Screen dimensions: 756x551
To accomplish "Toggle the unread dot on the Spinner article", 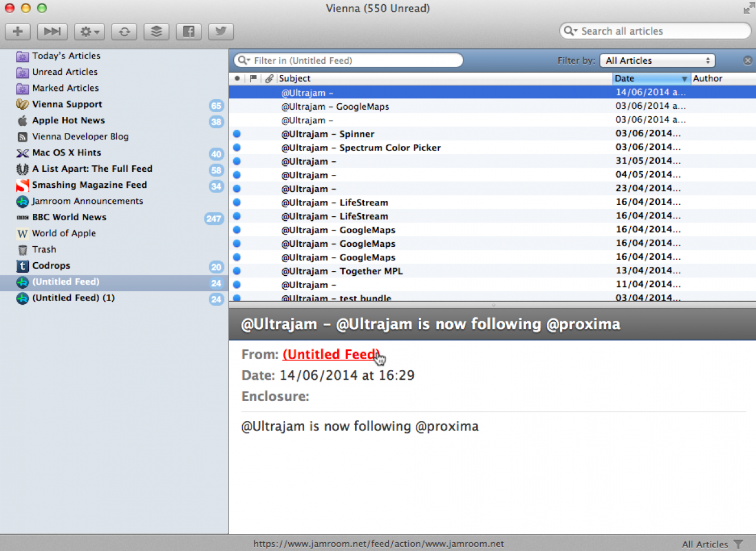I will pyautogui.click(x=237, y=134).
